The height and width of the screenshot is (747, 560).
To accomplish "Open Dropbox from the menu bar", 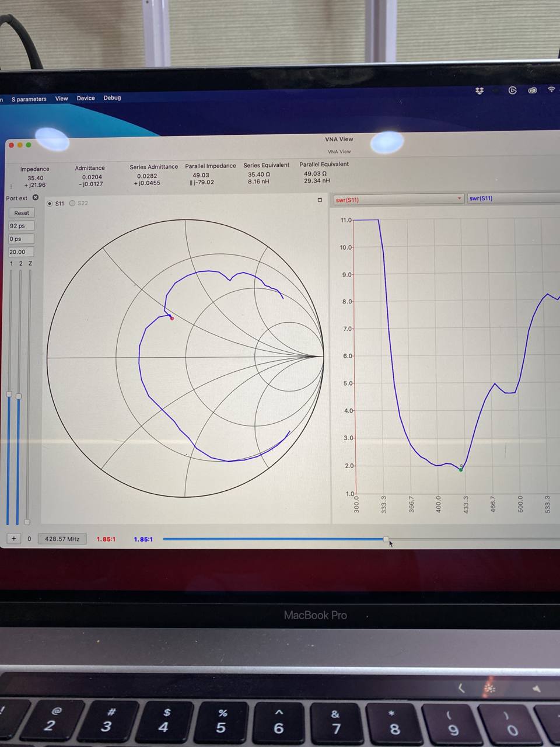I will [x=480, y=91].
